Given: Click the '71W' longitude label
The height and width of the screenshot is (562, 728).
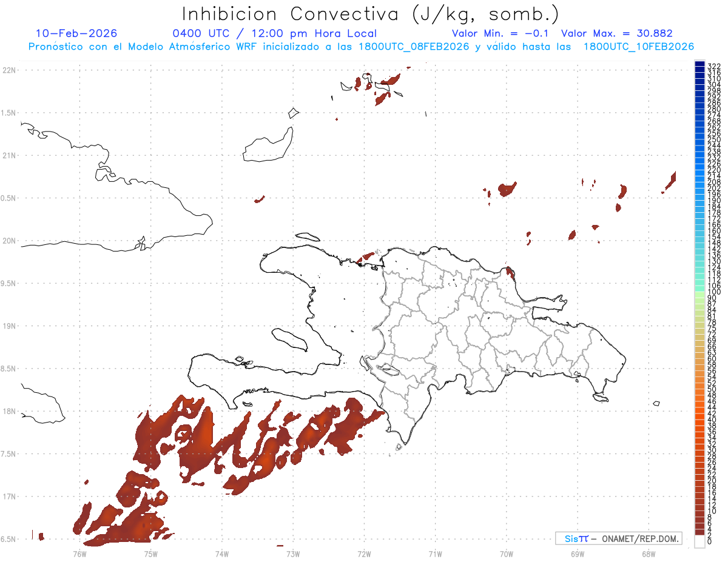Looking at the screenshot, I should pos(435,554).
